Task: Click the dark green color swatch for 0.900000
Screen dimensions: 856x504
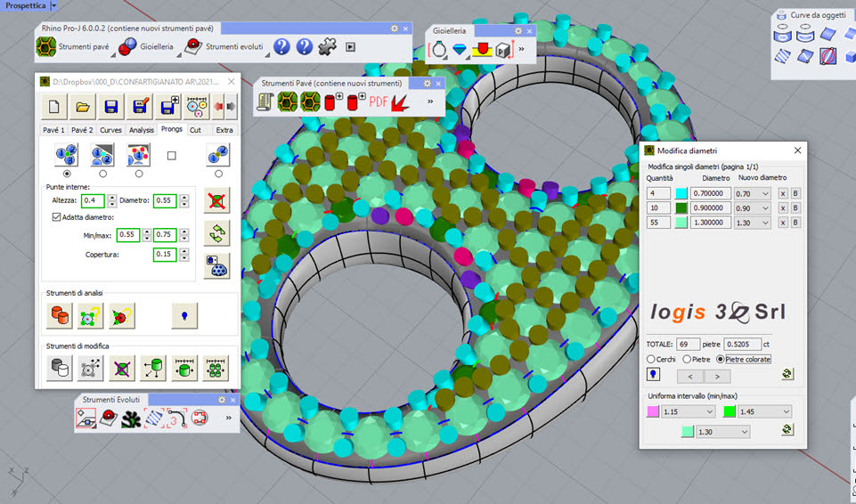Action: pos(681,208)
